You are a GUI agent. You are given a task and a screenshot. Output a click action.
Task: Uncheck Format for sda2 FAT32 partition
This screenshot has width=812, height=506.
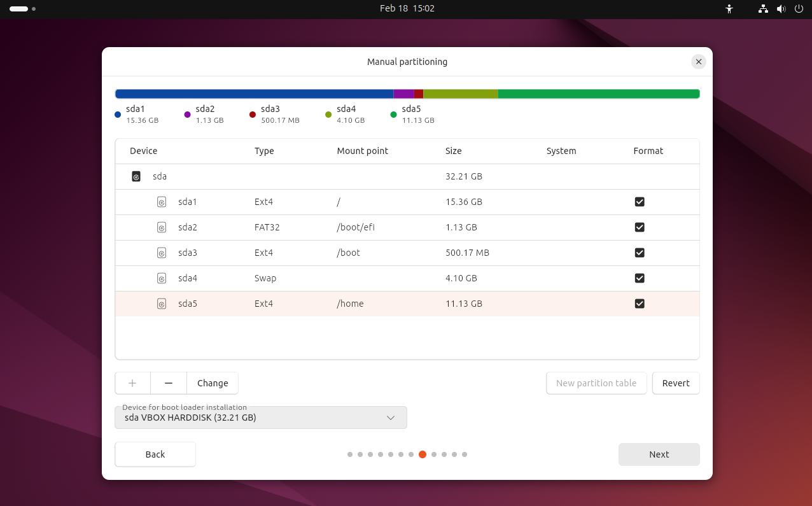(640, 227)
